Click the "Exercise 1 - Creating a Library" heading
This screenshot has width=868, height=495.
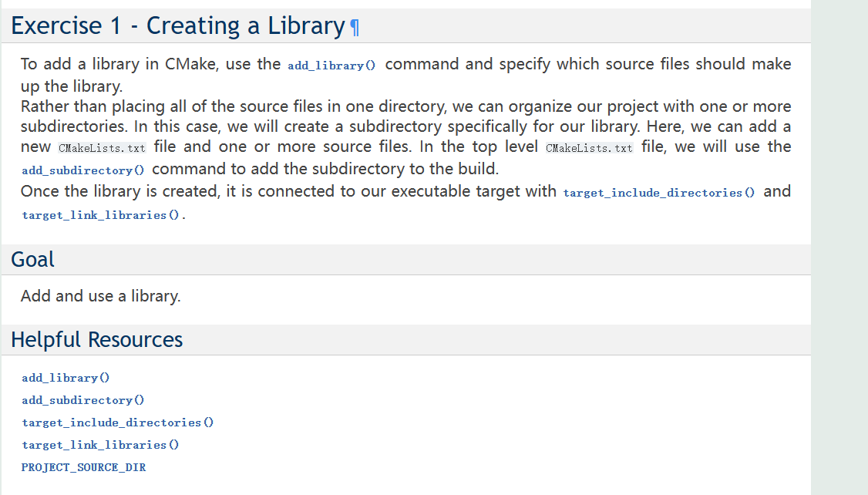point(177,26)
